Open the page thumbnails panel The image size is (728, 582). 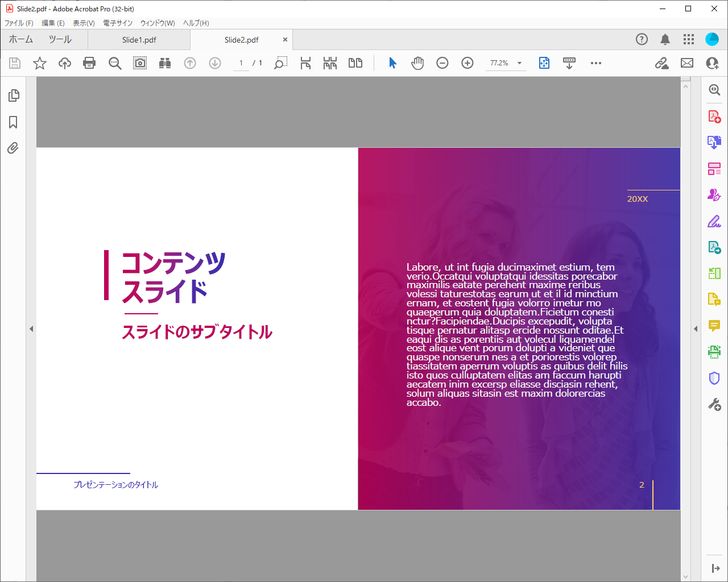pyautogui.click(x=14, y=95)
